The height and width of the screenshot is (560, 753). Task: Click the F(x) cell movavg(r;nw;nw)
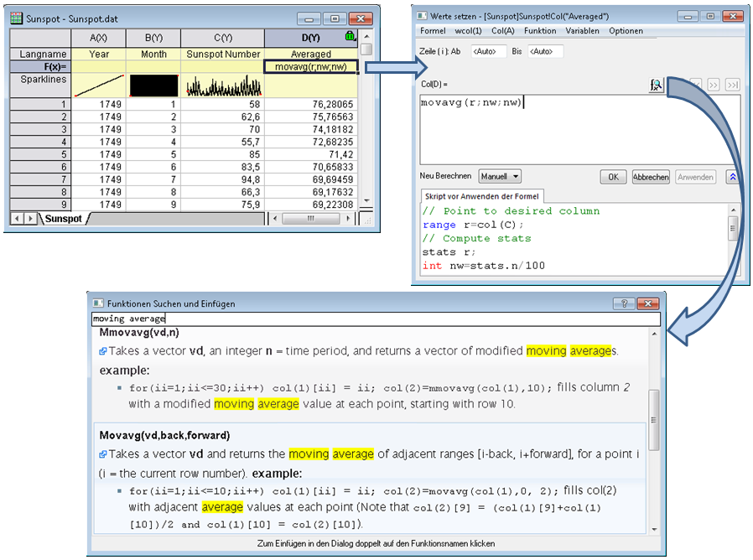(311, 67)
